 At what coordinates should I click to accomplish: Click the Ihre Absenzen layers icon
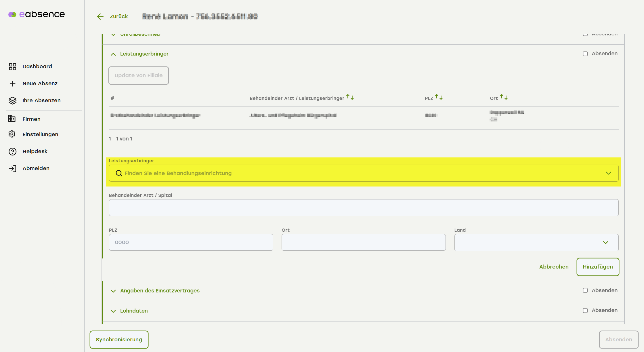coord(12,100)
